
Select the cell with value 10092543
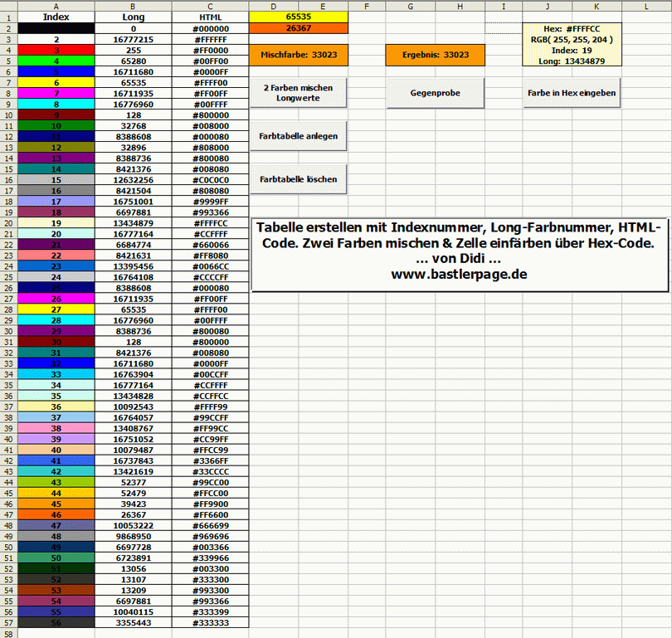134,407
